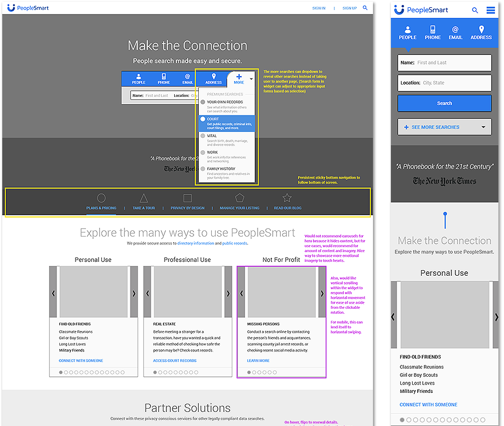This screenshot has width=504, height=426.
Task: Click the Access Court Records link
Action: (175, 360)
